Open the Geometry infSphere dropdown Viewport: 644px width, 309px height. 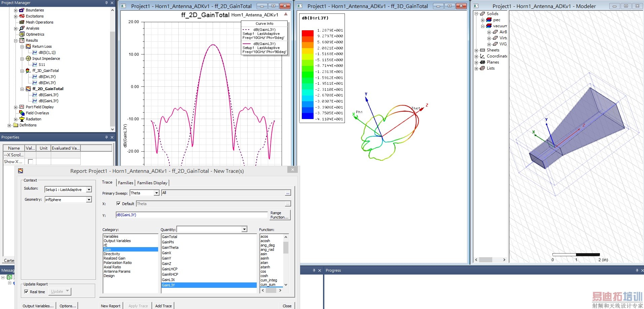(x=89, y=200)
